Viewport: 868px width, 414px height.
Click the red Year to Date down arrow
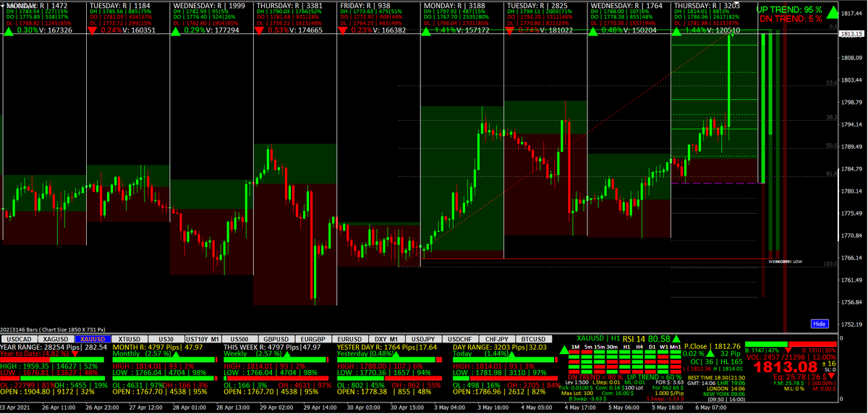pos(75,354)
